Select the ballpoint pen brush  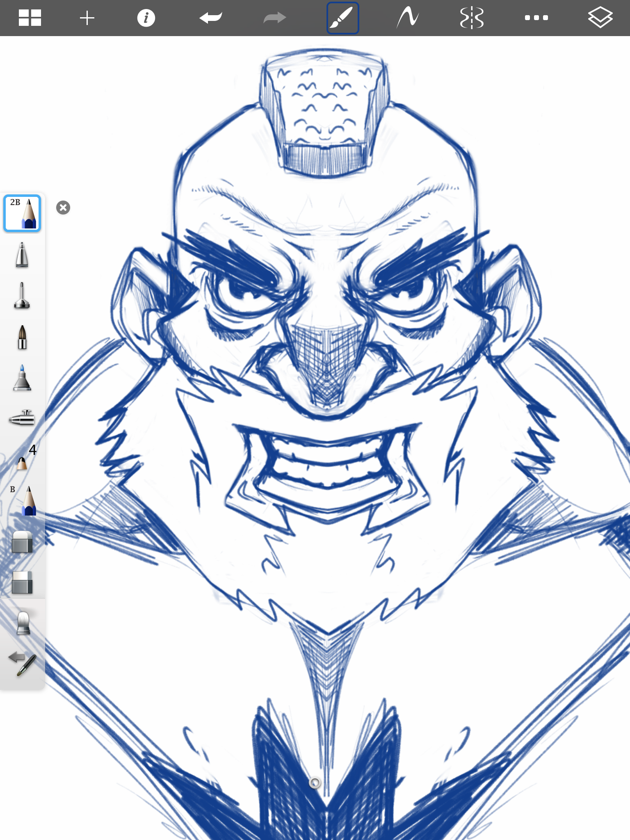pos(22,255)
